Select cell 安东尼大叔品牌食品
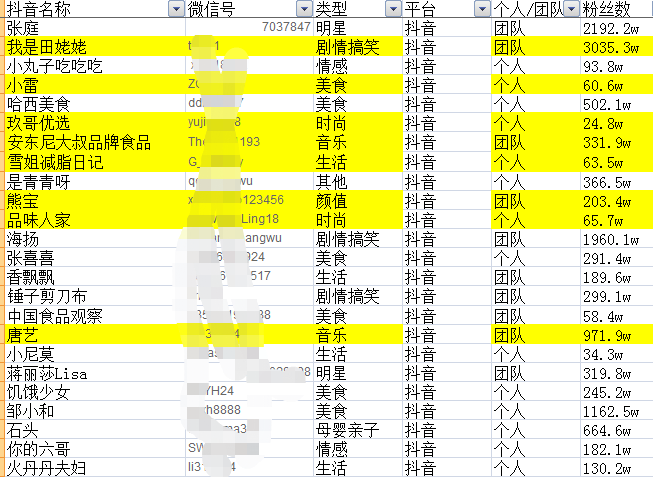This screenshot has height=477, width=653. click(x=95, y=142)
